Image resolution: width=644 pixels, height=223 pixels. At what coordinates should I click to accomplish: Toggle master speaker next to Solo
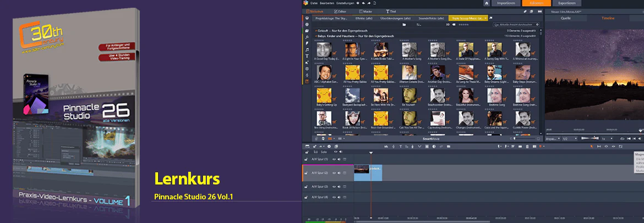click(341, 152)
